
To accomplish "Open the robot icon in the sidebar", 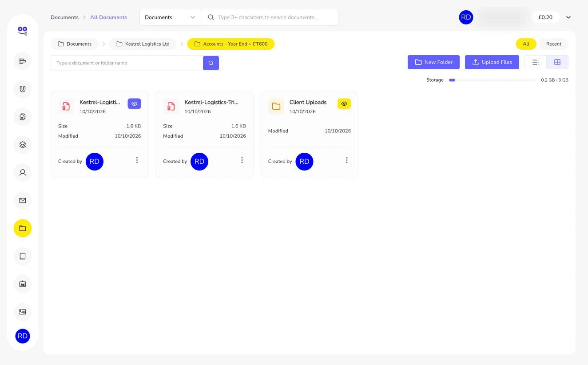I will [x=23, y=284].
